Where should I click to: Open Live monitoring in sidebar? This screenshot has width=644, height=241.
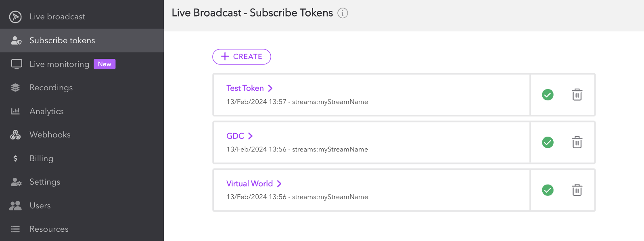pyautogui.click(x=59, y=64)
